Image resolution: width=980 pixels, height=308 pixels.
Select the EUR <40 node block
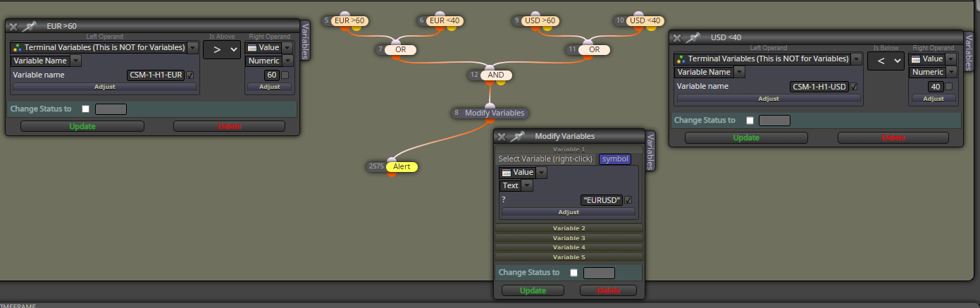click(x=445, y=21)
